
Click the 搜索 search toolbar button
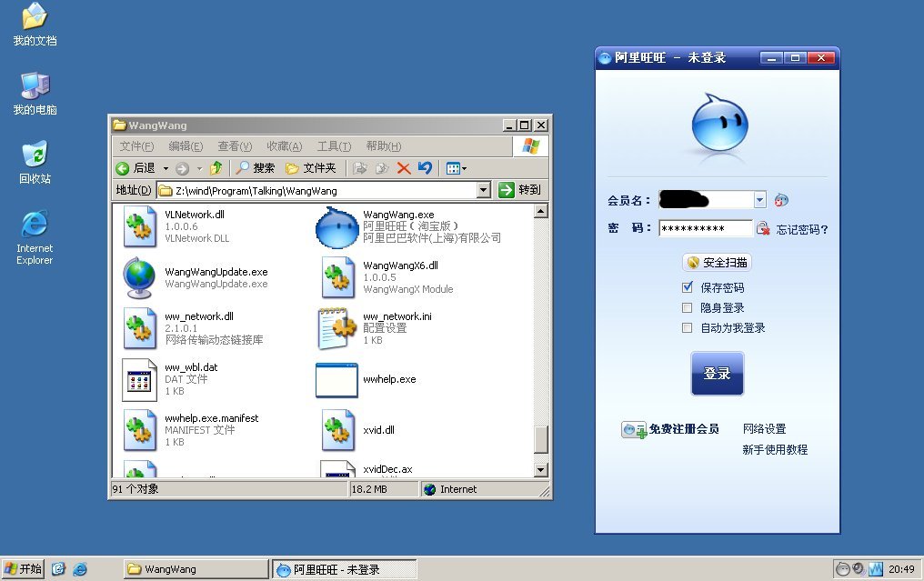(255, 168)
